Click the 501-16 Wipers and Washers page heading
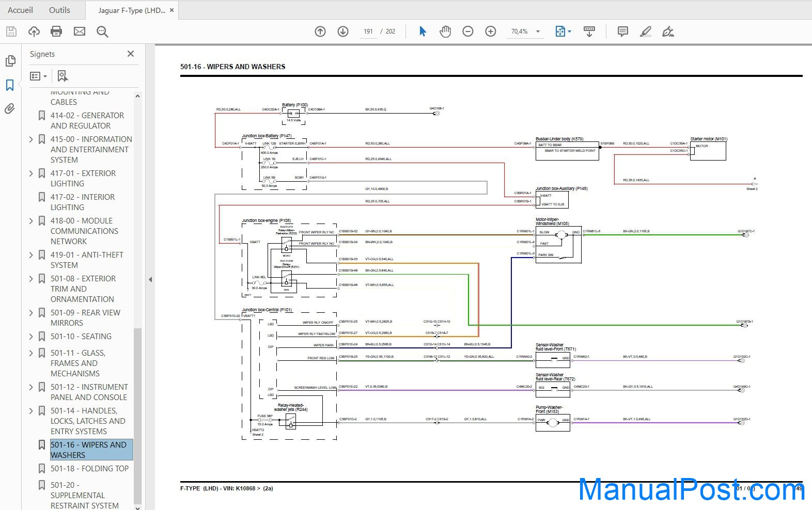The height and width of the screenshot is (510, 812). 233,67
